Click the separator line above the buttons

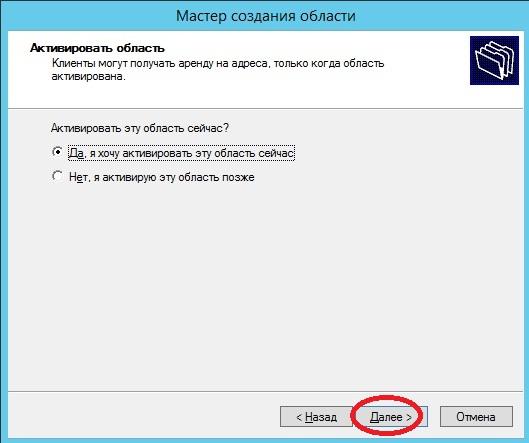[265, 392]
